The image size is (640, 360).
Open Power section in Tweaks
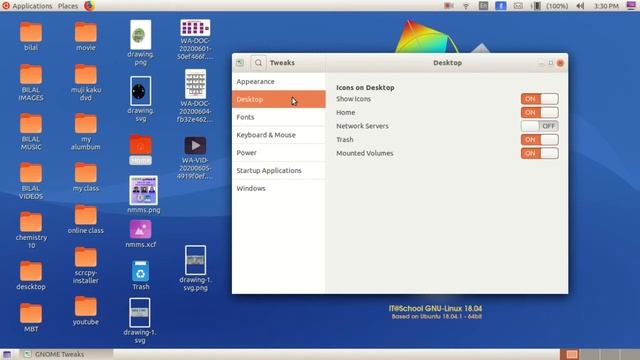pyautogui.click(x=278, y=153)
